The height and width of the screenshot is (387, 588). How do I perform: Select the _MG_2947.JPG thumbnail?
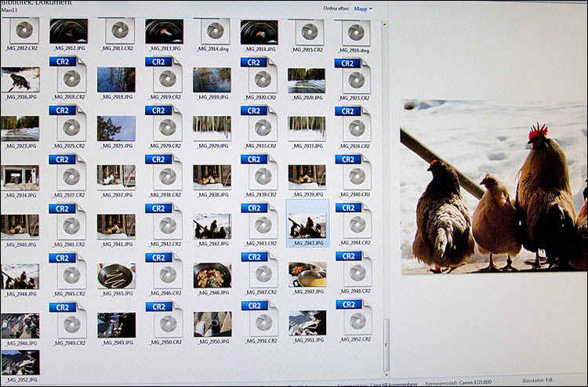click(x=307, y=274)
